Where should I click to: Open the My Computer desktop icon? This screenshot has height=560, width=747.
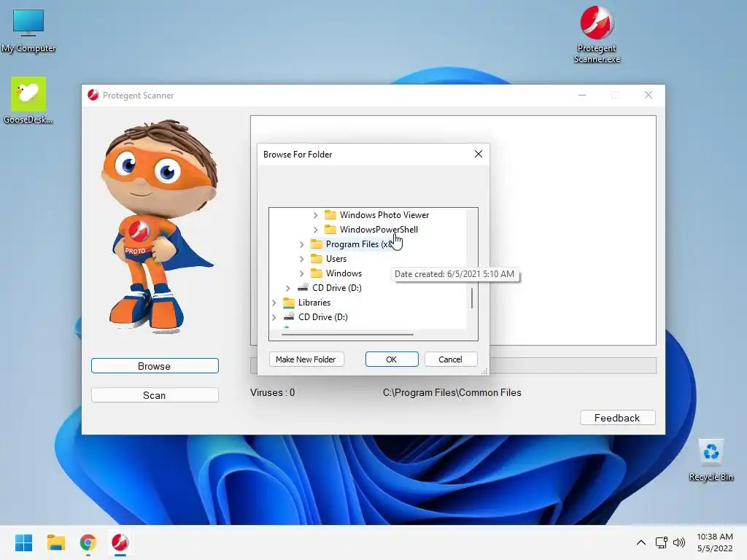[28, 31]
